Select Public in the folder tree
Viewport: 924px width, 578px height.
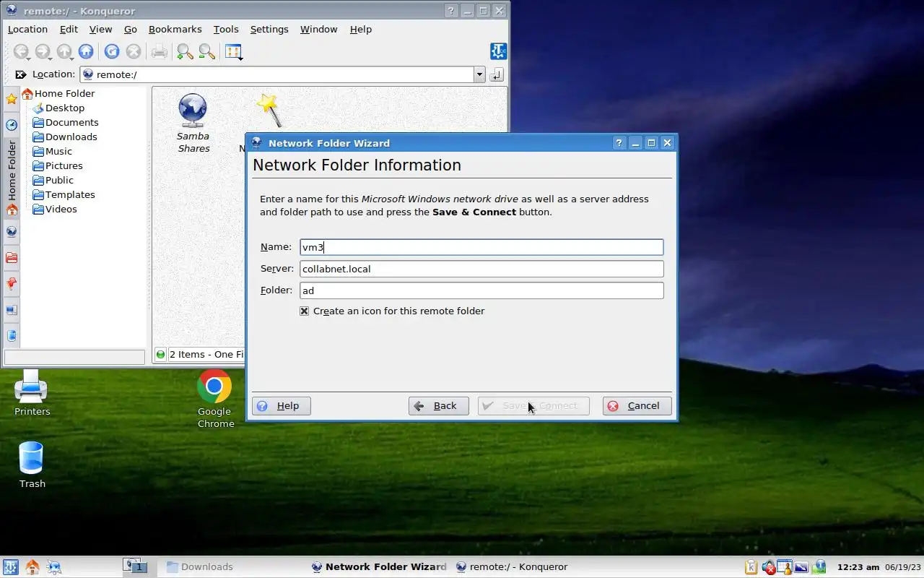pos(53,180)
